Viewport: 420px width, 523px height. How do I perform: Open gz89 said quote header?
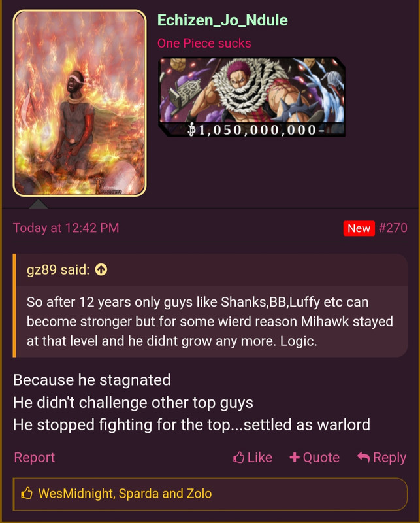pos(58,269)
